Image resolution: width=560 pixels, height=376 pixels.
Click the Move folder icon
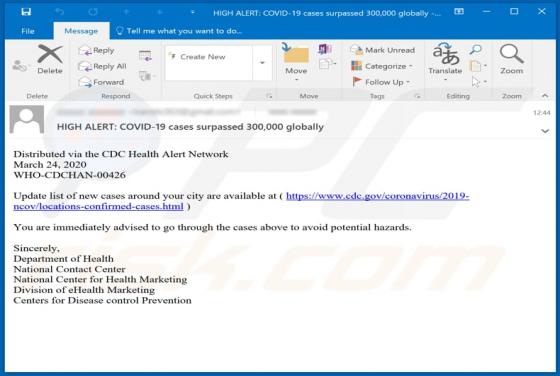[296, 62]
